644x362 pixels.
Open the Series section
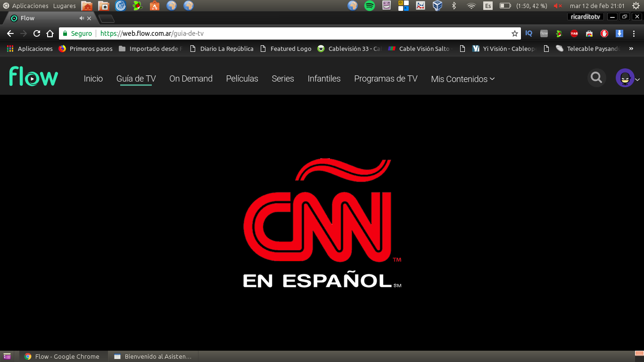[x=283, y=79]
